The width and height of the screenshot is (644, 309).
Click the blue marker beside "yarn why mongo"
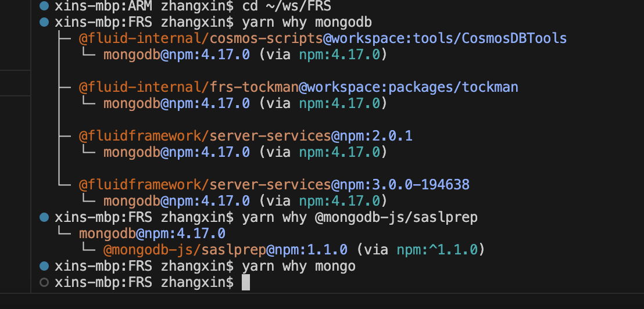click(x=44, y=267)
